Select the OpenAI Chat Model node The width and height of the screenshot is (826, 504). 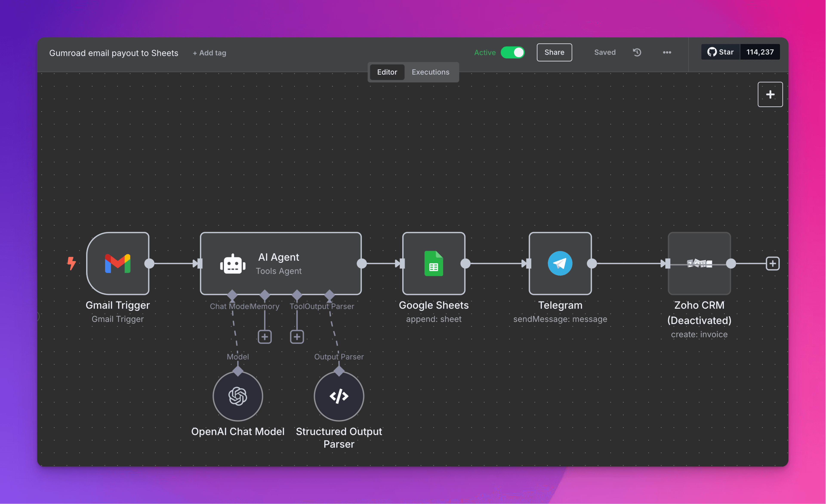[238, 396]
